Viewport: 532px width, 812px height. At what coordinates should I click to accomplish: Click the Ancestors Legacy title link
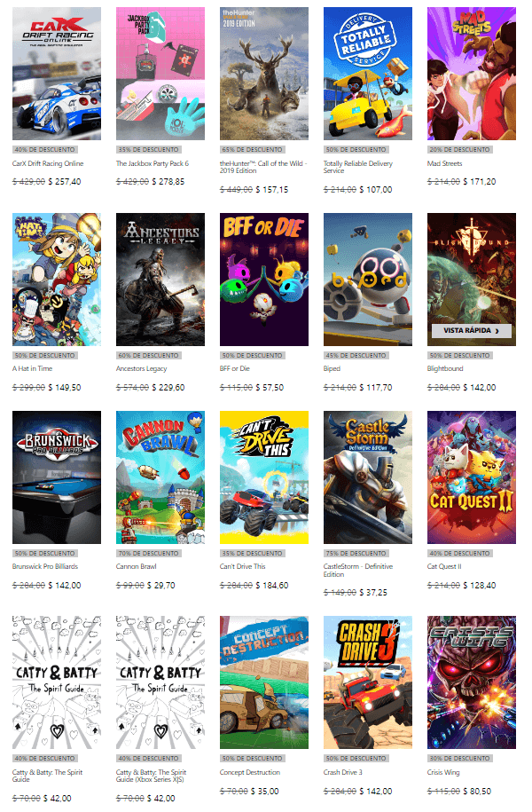click(141, 368)
